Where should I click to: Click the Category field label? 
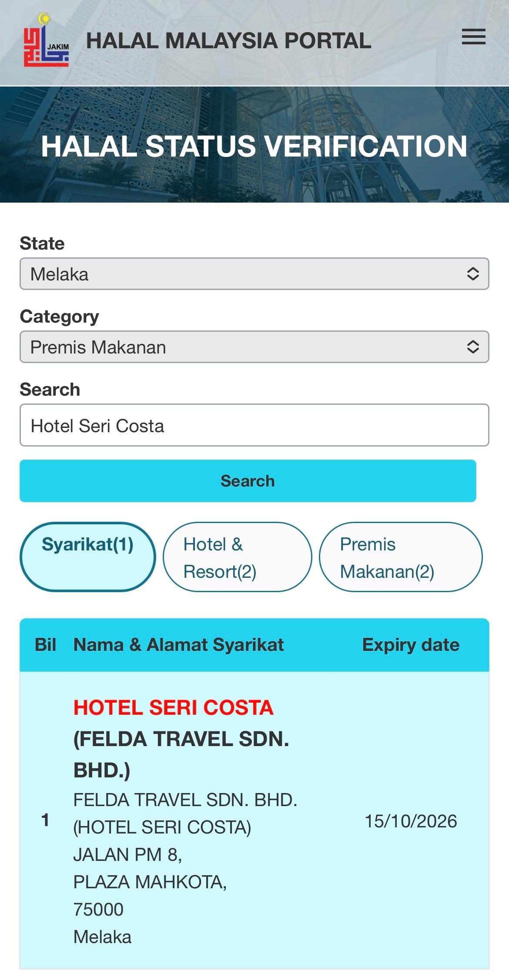click(x=60, y=317)
